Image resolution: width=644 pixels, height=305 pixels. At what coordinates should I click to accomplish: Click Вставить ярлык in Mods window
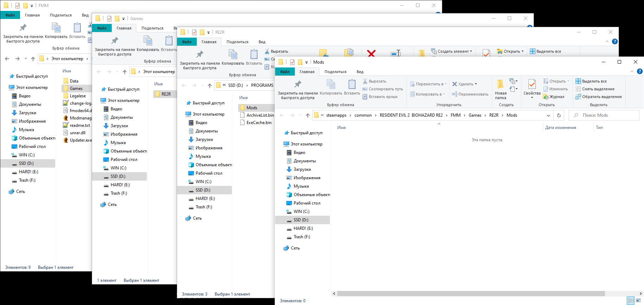[x=380, y=97]
